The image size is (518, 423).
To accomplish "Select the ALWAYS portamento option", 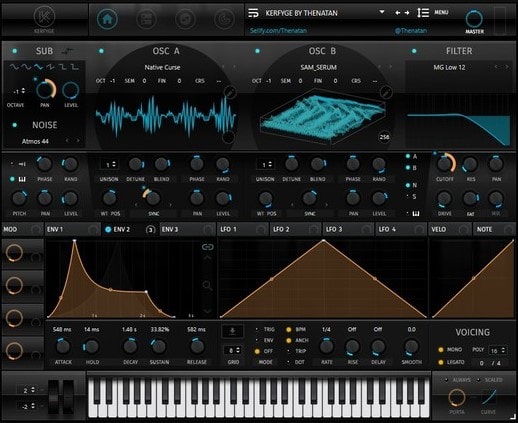I will tap(446, 380).
